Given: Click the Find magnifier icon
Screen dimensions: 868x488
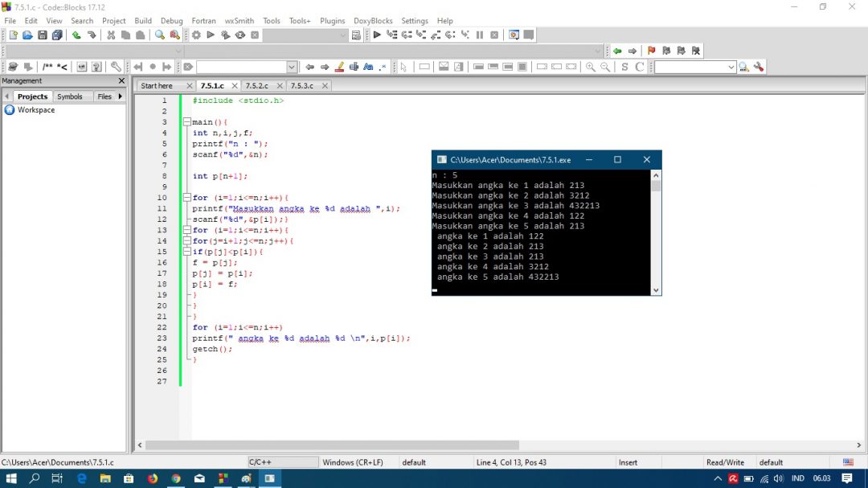Looking at the screenshot, I should (x=159, y=35).
